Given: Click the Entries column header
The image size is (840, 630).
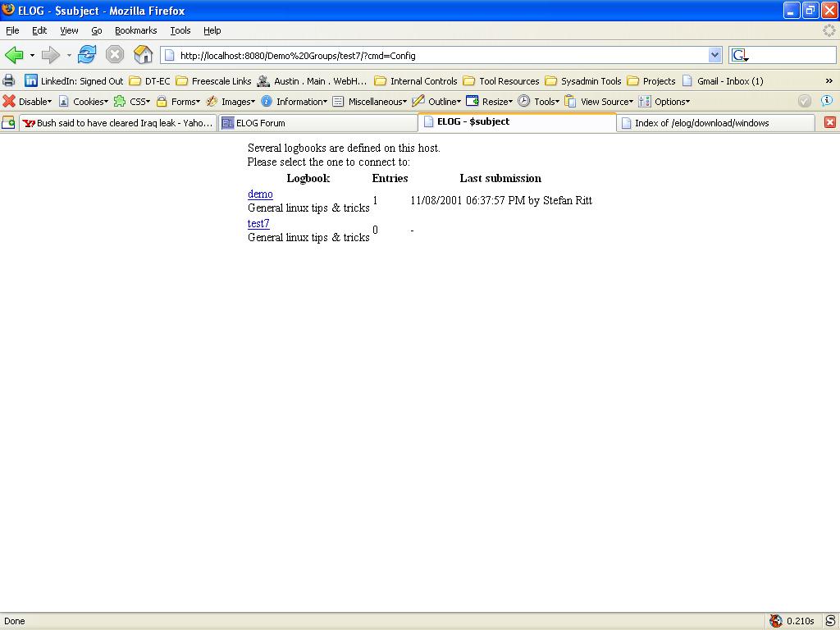Looking at the screenshot, I should (x=390, y=178).
